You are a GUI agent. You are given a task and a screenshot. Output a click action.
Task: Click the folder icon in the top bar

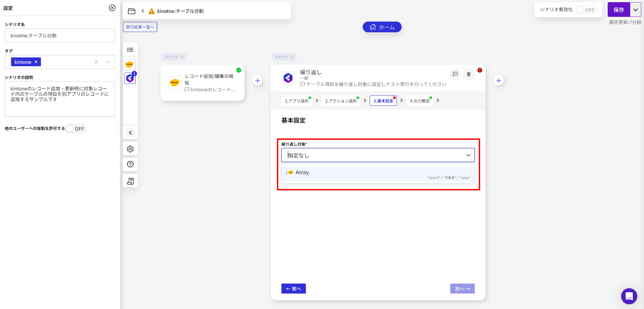[x=132, y=11]
